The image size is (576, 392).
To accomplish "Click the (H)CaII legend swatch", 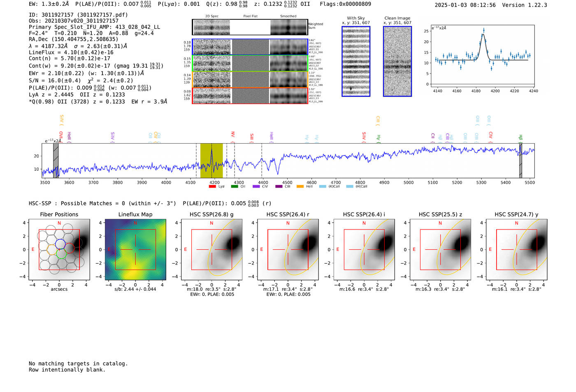I will (350, 186).
